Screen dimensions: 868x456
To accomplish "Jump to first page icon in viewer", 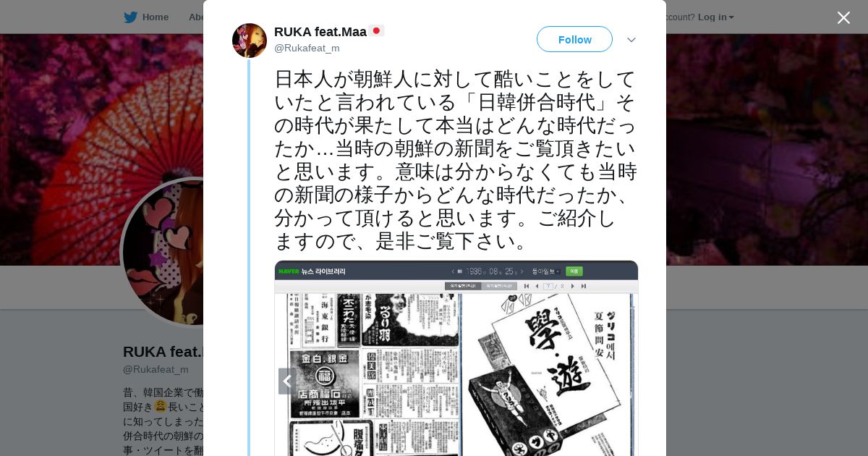I will pyautogui.click(x=527, y=286).
